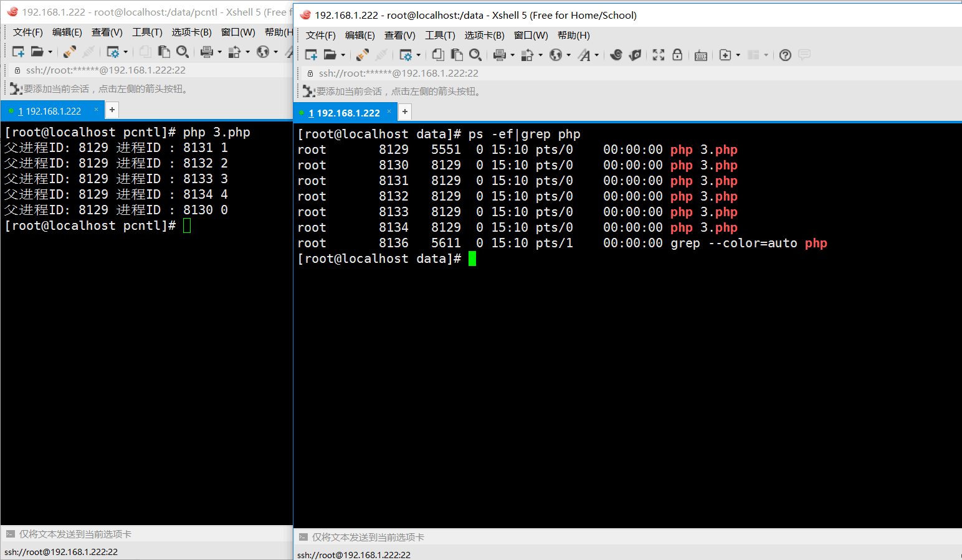Expand Font dropdown arrow in right toolbar

click(x=597, y=55)
